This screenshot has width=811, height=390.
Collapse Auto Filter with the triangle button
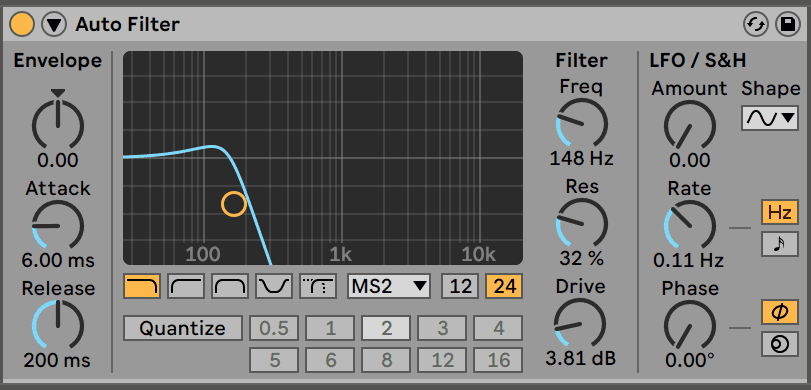click(54, 24)
